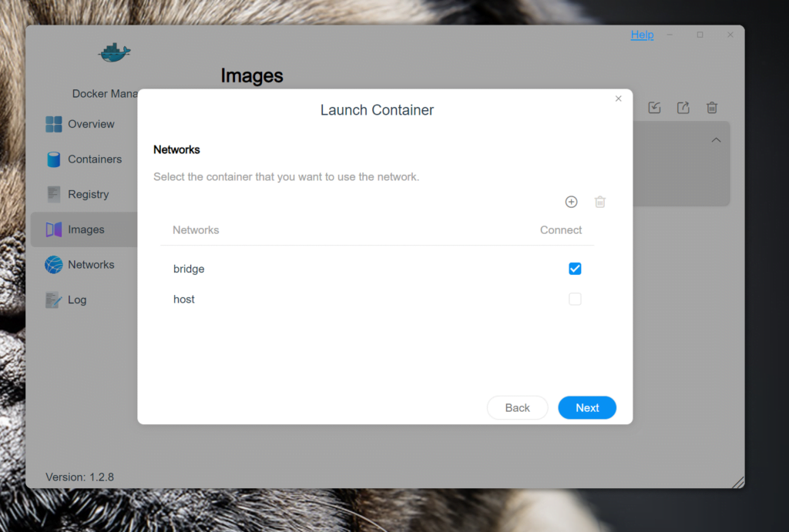This screenshot has height=532, width=789.
Task: Close the Launch Container dialog
Action: coord(618,99)
